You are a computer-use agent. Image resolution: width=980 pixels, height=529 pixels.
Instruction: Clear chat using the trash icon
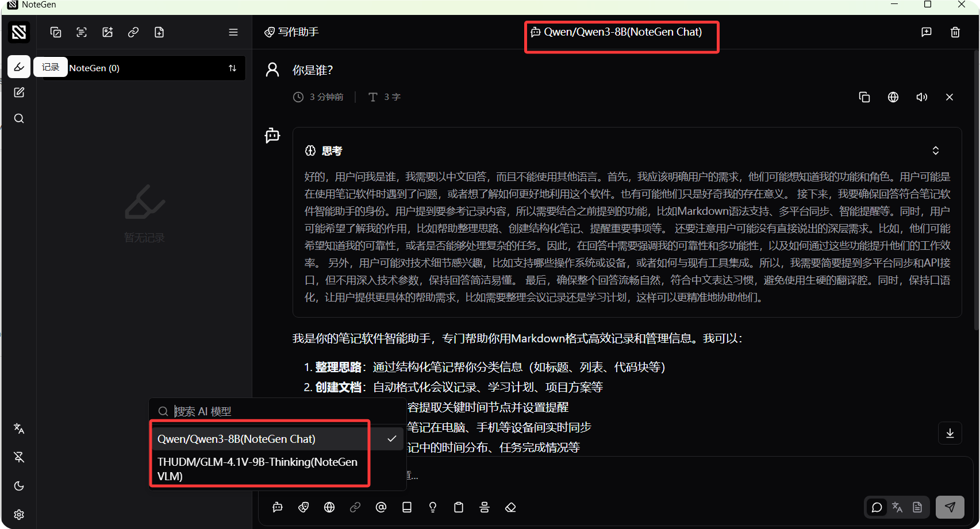pyautogui.click(x=955, y=32)
